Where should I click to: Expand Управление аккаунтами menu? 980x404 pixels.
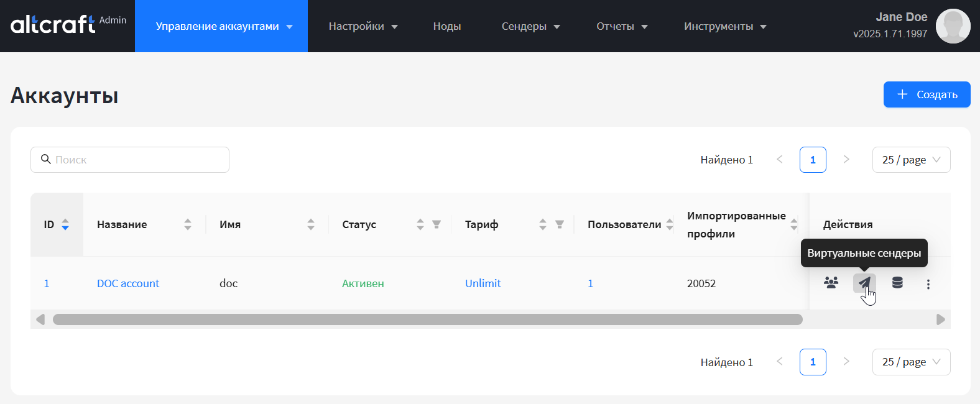(224, 26)
